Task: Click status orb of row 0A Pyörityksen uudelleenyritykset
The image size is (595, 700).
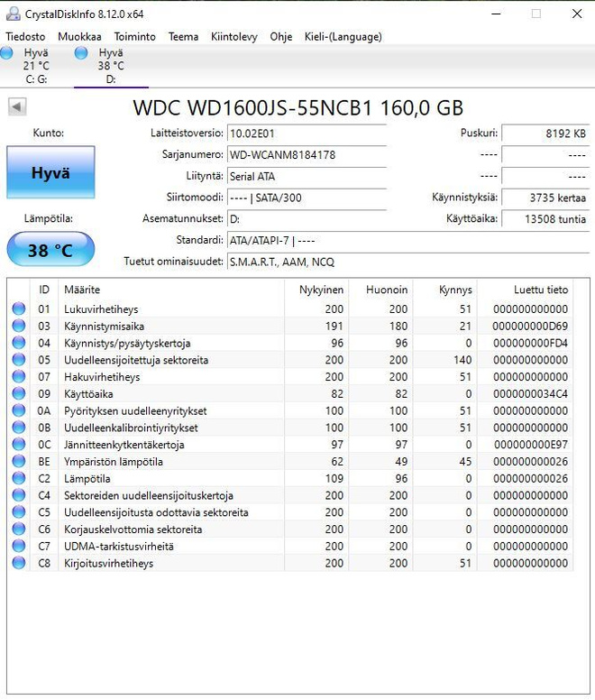Action: [19, 410]
